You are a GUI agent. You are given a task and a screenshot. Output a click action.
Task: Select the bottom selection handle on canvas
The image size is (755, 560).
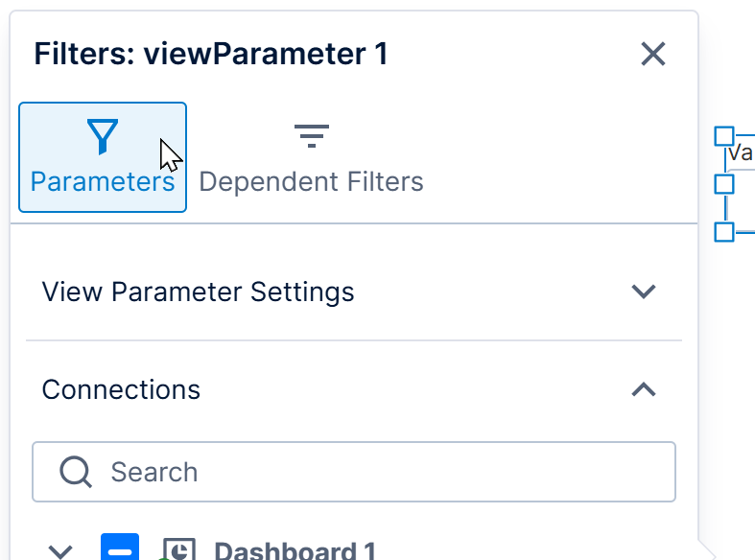pos(724,232)
